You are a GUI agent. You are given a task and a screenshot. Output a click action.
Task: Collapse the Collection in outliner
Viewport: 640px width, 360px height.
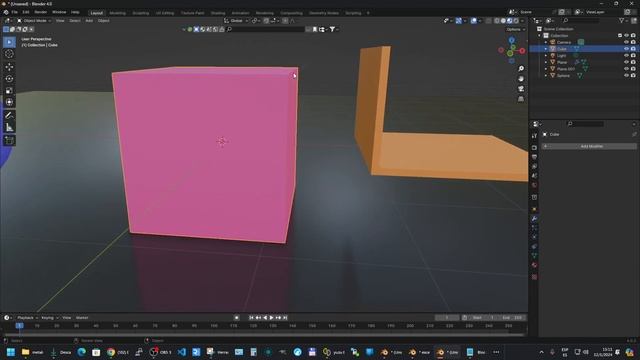tap(539, 36)
